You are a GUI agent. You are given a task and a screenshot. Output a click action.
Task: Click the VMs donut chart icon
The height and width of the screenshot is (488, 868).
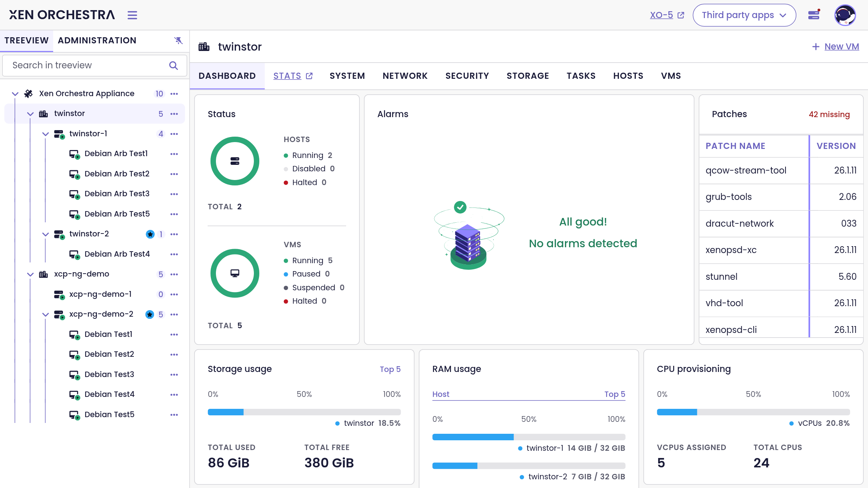tap(235, 273)
